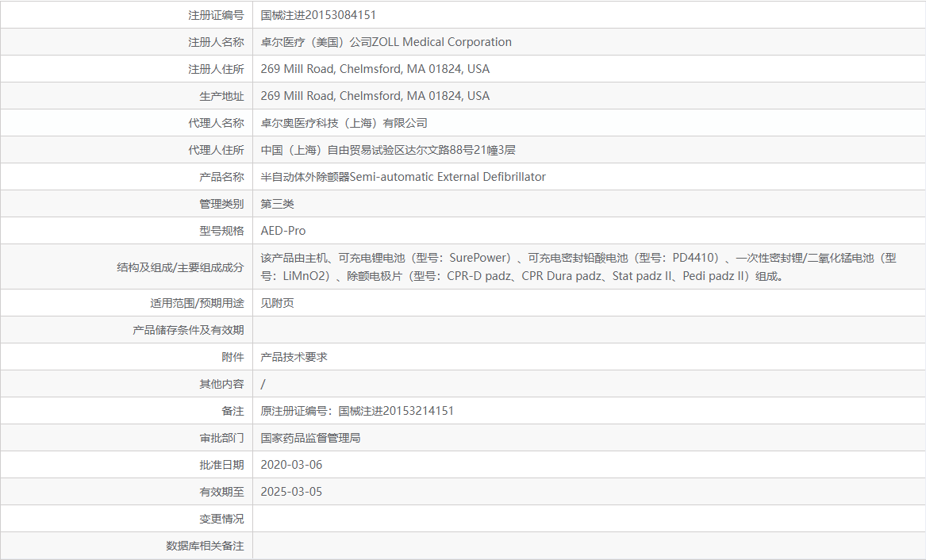Click the 产品技术要求 attachment value
Viewport: 926px width, 560px height.
pos(294,357)
